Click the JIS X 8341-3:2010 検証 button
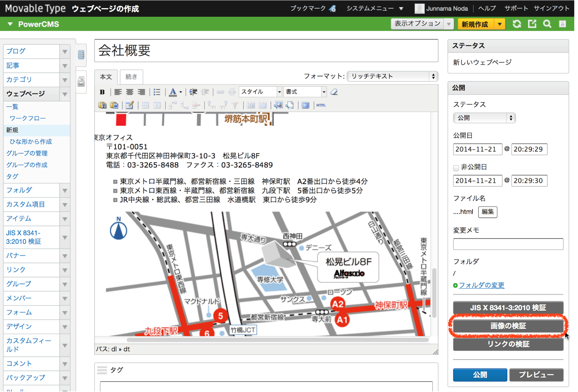Image resolution: width=578 pixels, height=392 pixels. 508,308
